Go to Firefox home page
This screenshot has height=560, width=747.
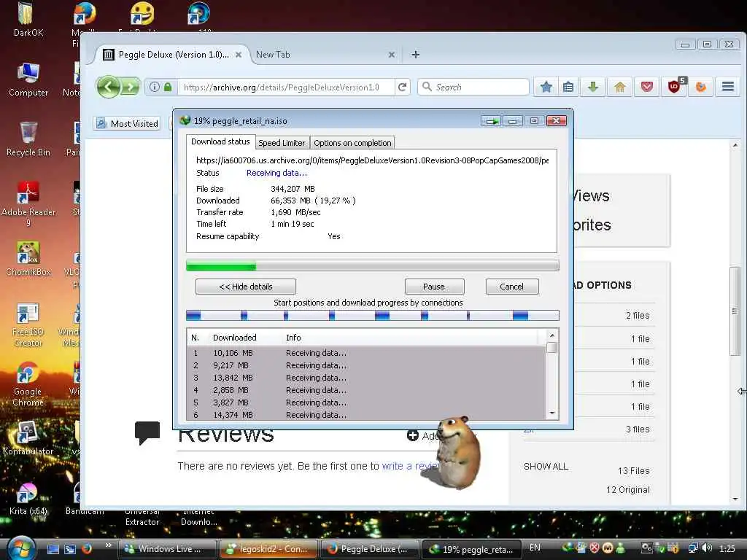(620, 87)
